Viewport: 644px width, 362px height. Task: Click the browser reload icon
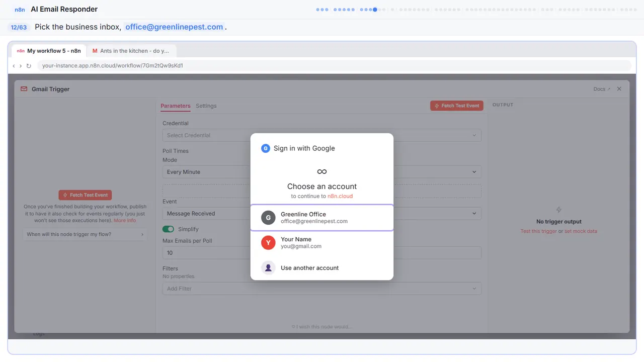click(x=29, y=66)
